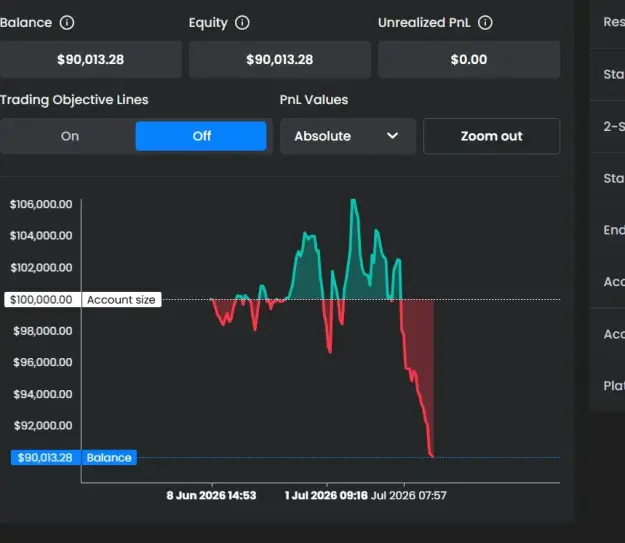
Task: Click the 1 Jul 2026 09:16 date label
Action: [326, 496]
